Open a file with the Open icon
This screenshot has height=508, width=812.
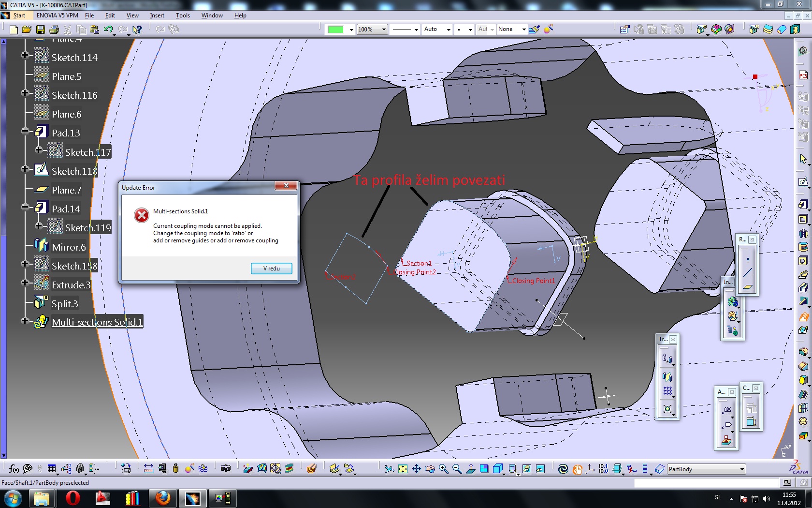click(27, 30)
